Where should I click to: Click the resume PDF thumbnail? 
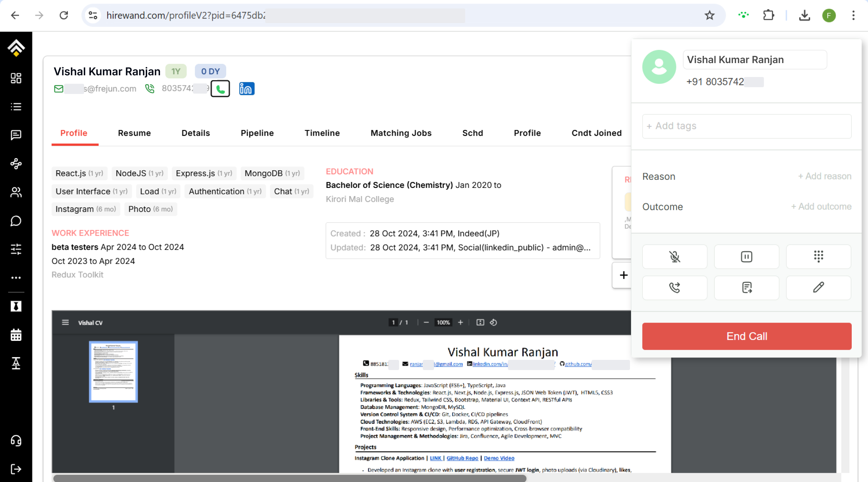[x=113, y=372]
